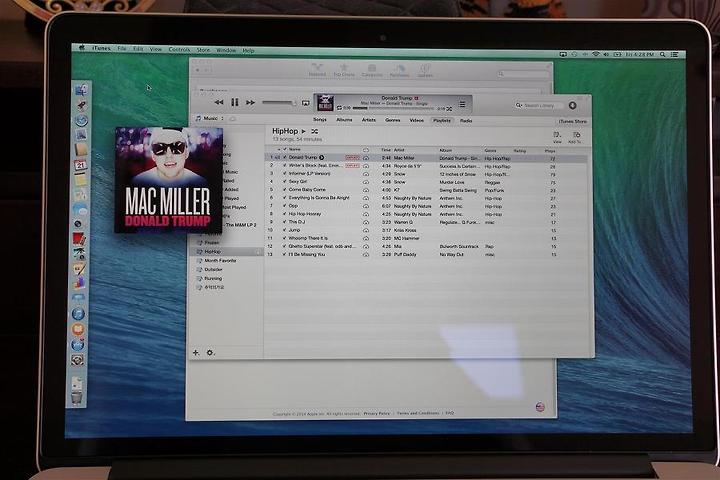Open the File menu
This screenshot has width=720, height=480.
(122, 48)
